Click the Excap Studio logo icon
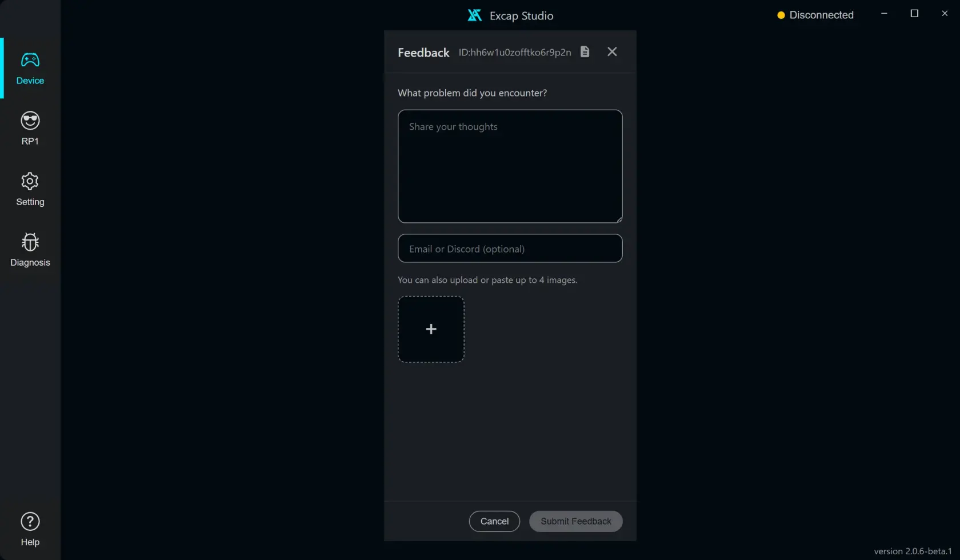The width and height of the screenshot is (960, 560). pos(475,15)
